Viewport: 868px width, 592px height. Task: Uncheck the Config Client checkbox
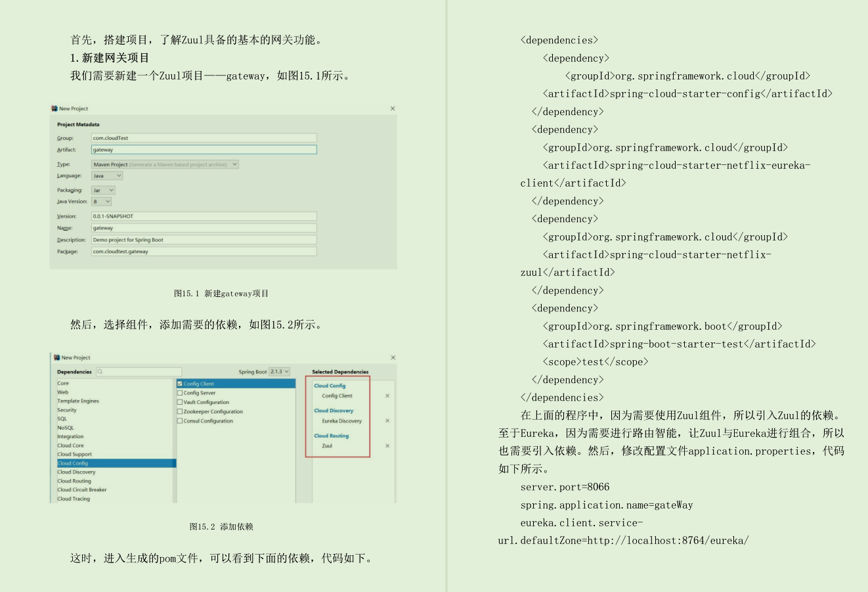tap(179, 383)
